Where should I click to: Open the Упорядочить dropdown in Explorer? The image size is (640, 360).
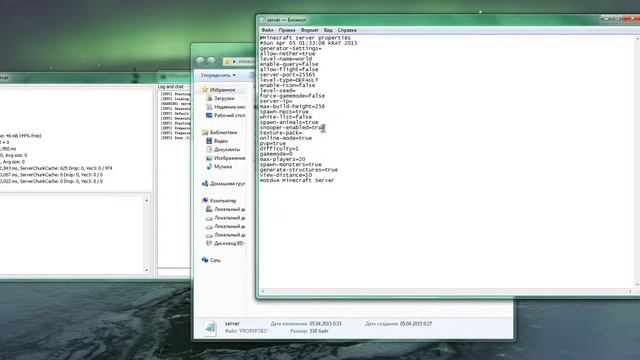click(x=218, y=76)
